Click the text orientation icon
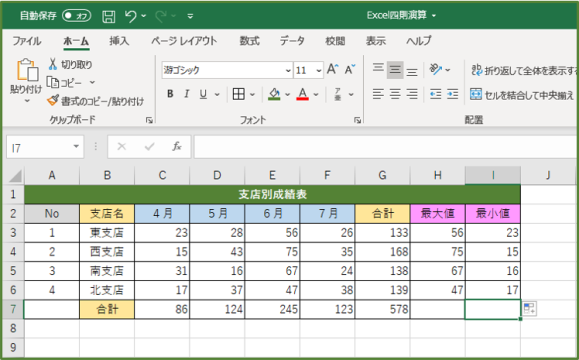This screenshot has height=360, width=579. (x=436, y=69)
